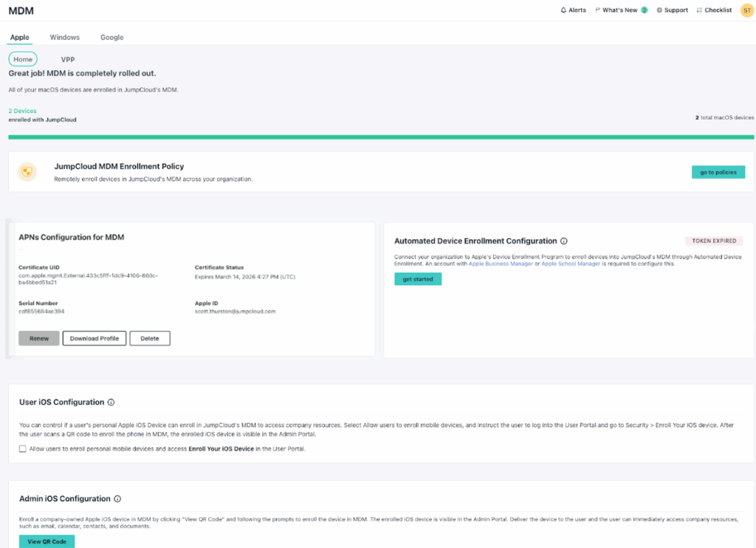The height and width of the screenshot is (548, 756).
Task: Click the Delete APNs certificate button
Action: coord(149,338)
